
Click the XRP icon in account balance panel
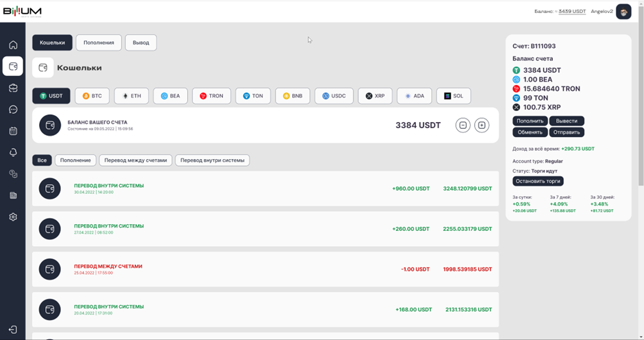pyautogui.click(x=517, y=108)
